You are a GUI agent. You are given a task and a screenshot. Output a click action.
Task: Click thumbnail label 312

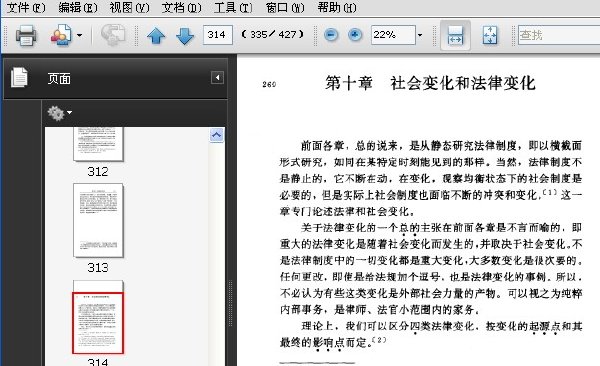pos(98,172)
